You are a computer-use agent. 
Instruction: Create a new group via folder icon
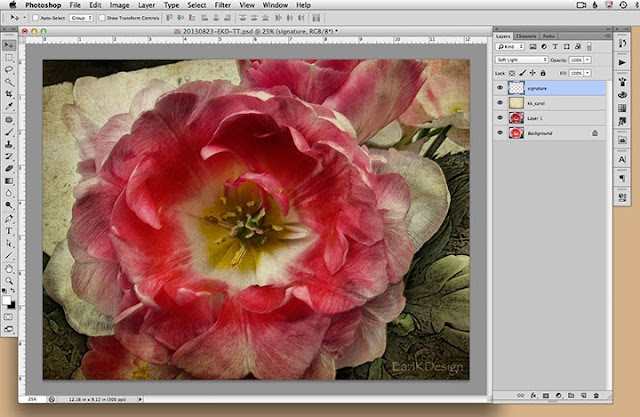point(573,397)
